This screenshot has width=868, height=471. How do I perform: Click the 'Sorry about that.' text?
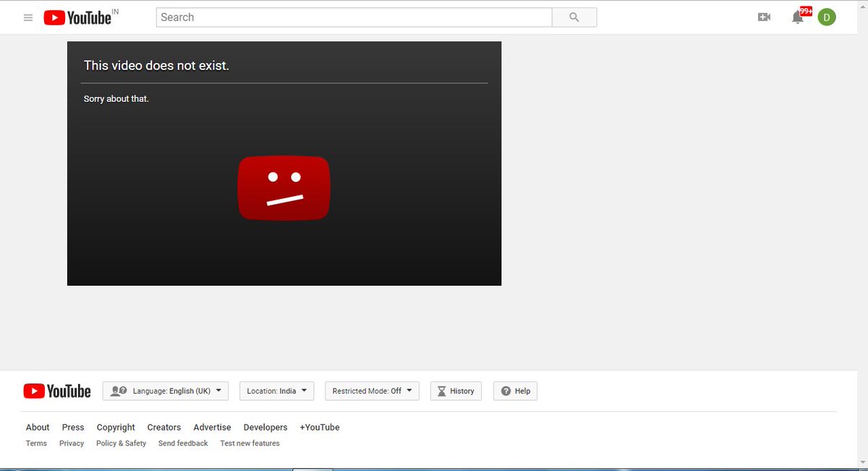pyautogui.click(x=116, y=99)
